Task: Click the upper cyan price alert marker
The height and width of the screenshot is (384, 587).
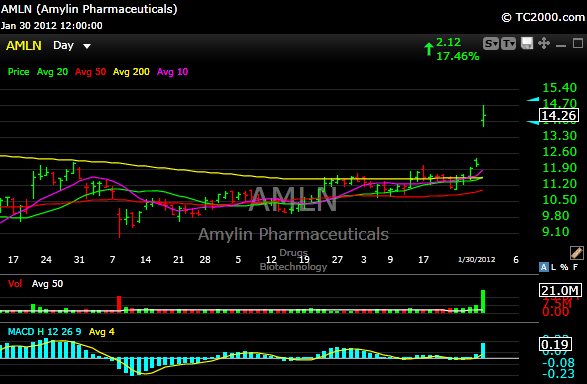Action: [x=533, y=99]
